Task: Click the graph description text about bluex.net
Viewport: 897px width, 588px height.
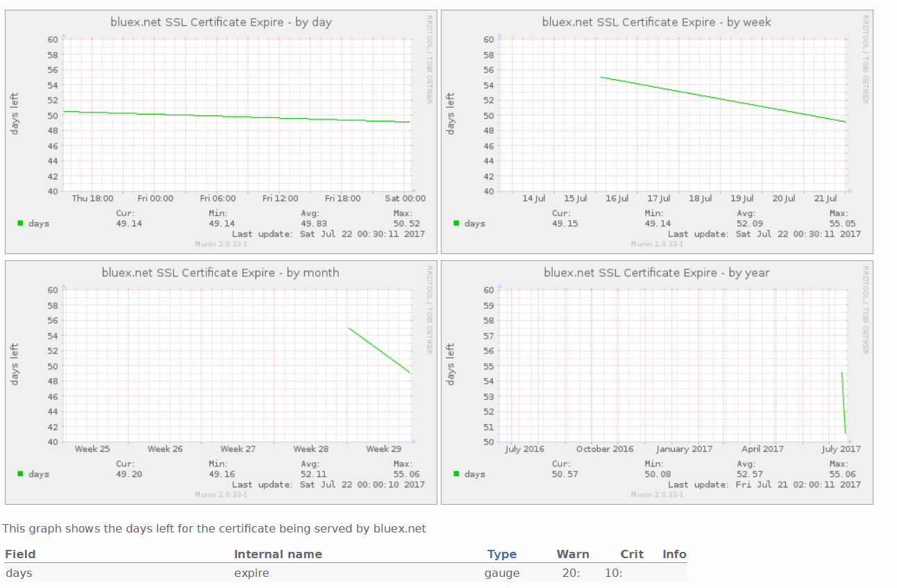Action: point(214,528)
